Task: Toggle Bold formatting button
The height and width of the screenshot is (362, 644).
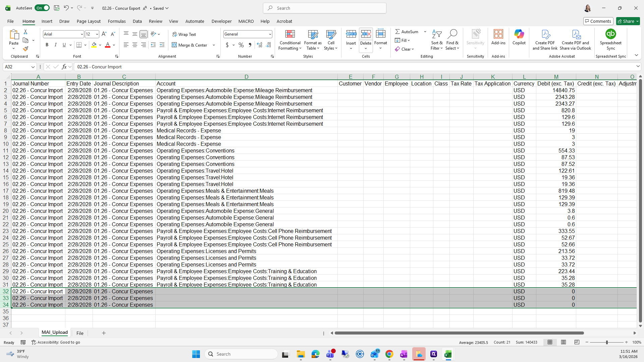Action: 47,45
